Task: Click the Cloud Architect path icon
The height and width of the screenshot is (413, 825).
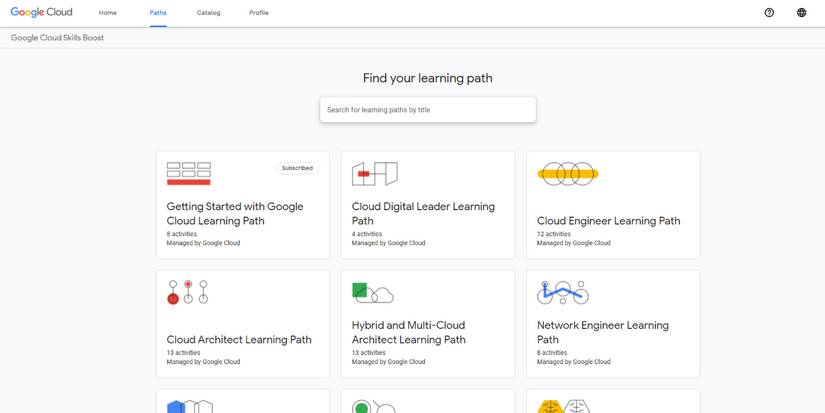Action: click(188, 292)
